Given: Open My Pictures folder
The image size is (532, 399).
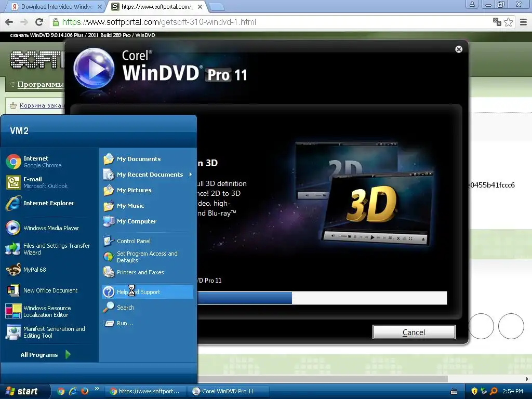Looking at the screenshot, I should [147, 190].
